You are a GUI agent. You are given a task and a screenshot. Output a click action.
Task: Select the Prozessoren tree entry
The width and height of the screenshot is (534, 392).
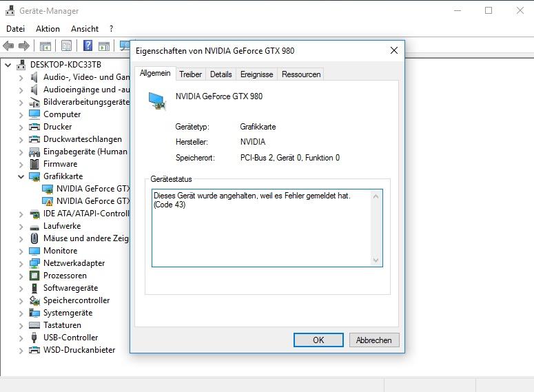(65, 276)
